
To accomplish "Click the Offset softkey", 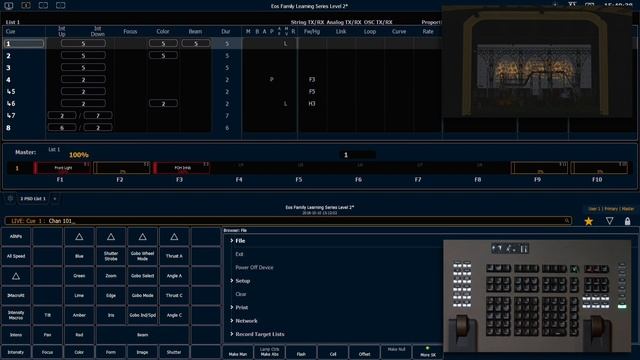I will point(364,353).
